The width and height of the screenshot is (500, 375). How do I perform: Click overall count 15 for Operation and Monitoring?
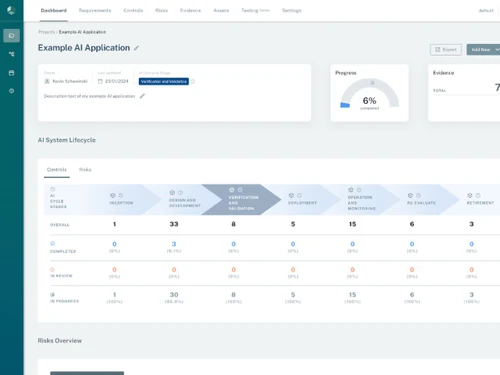tap(352, 224)
